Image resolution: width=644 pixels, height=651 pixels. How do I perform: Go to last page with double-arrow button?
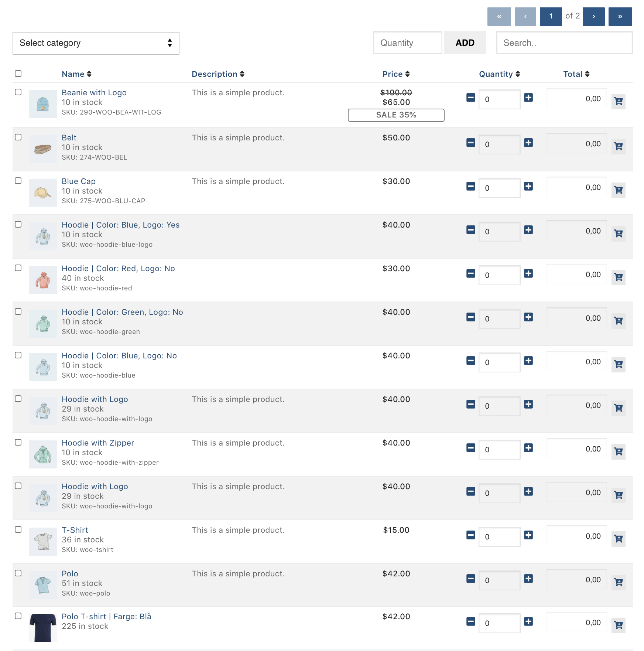pos(620,17)
